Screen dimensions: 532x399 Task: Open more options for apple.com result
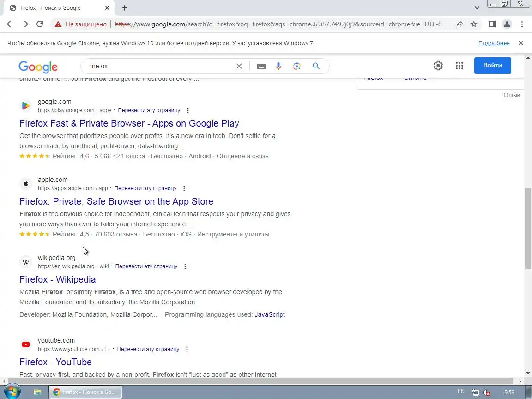(184, 188)
